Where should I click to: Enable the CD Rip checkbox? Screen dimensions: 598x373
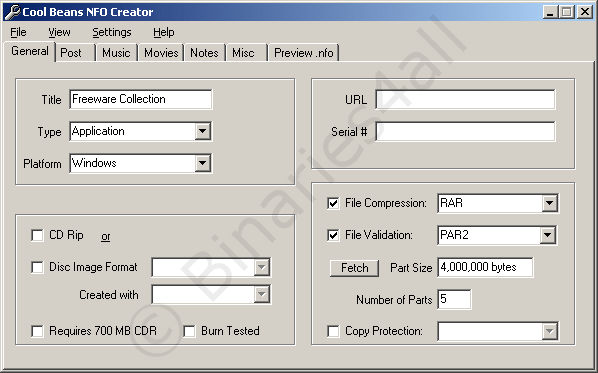pos(37,235)
